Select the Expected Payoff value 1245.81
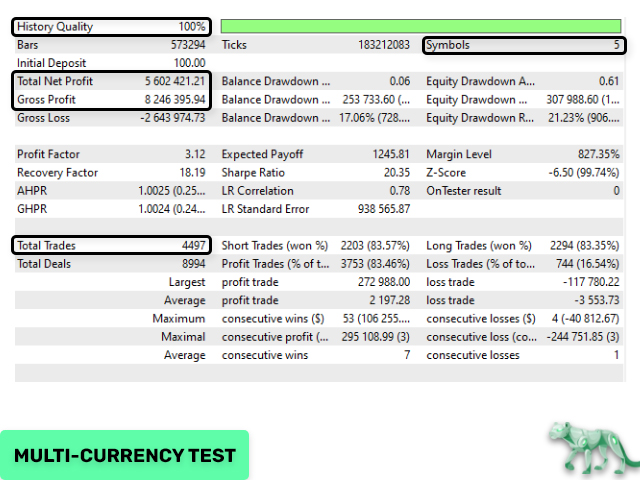The height and width of the screenshot is (480, 640). click(x=388, y=154)
